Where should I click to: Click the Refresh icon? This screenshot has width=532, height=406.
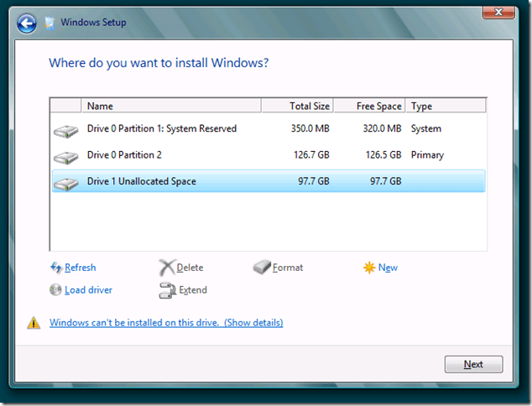click(56, 268)
